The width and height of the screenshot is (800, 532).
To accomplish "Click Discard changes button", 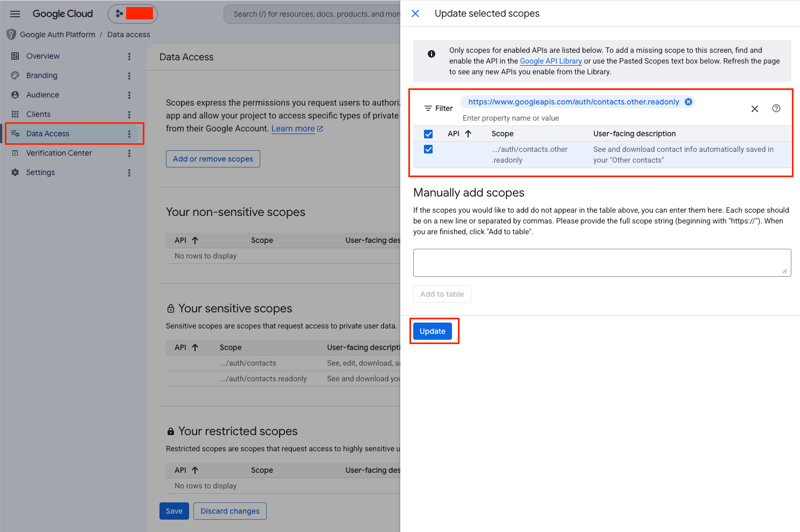I will [230, 511].
